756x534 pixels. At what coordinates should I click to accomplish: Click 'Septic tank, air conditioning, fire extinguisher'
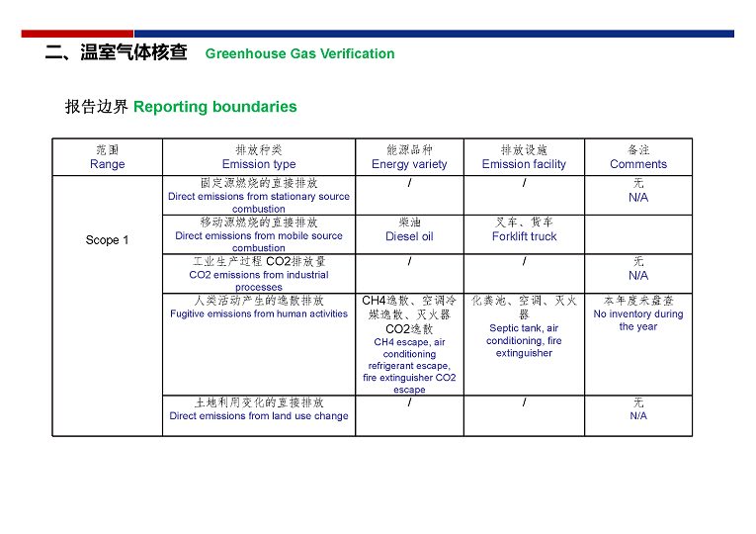[524, 340]
